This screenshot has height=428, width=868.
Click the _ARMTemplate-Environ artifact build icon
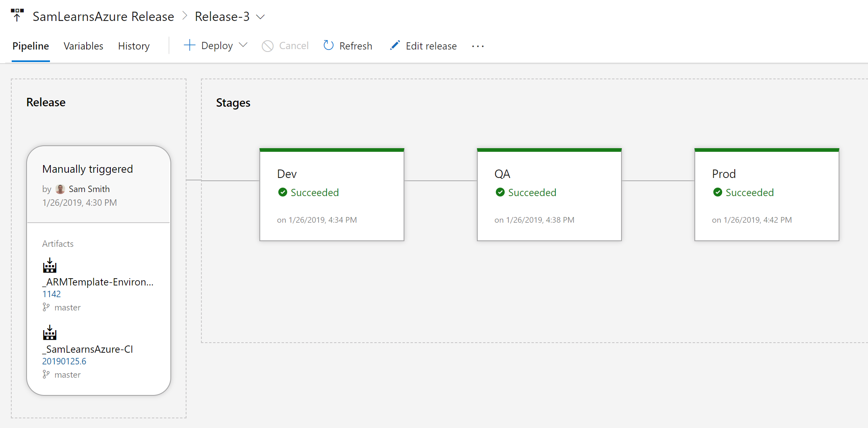(x=50, y=266)
